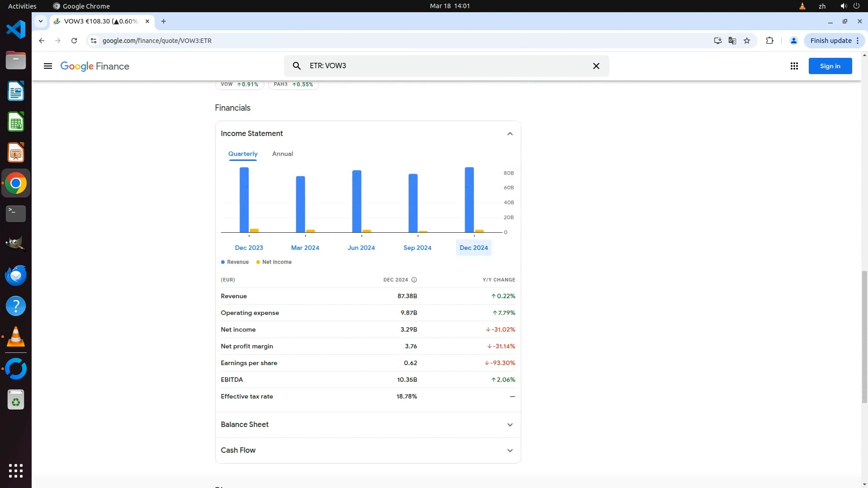Click the Sign in button
This screenshot has width=868, height=488.
point(830,66)
